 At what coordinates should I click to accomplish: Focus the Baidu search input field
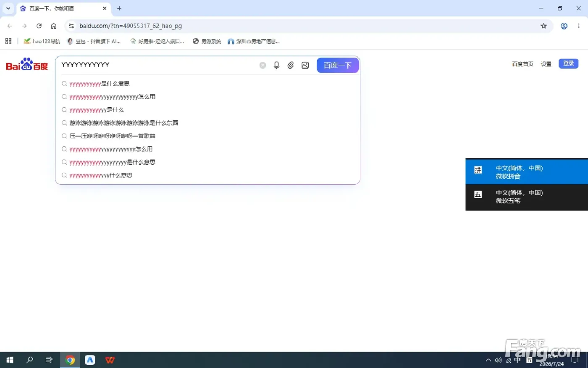click(x=157, y=65)
